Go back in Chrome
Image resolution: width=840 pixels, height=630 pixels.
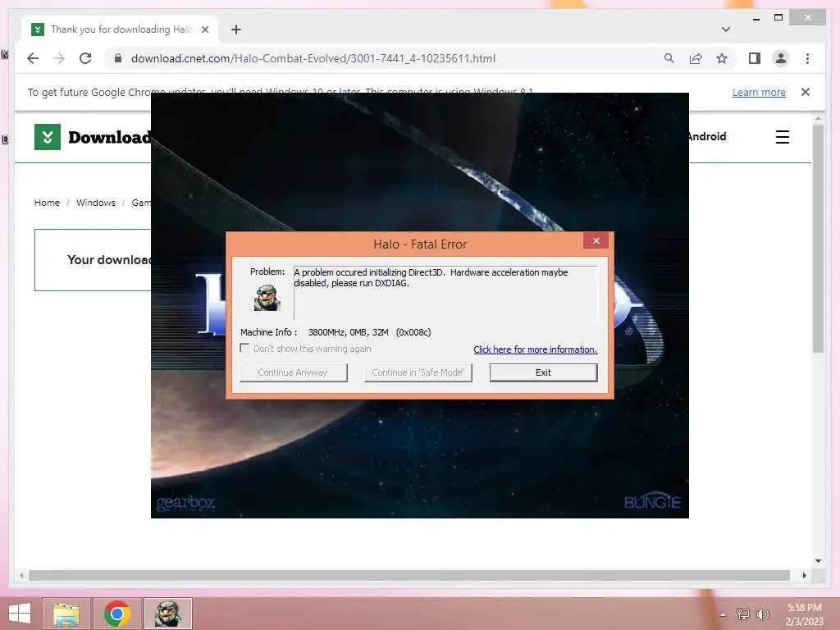coord(33,58)
